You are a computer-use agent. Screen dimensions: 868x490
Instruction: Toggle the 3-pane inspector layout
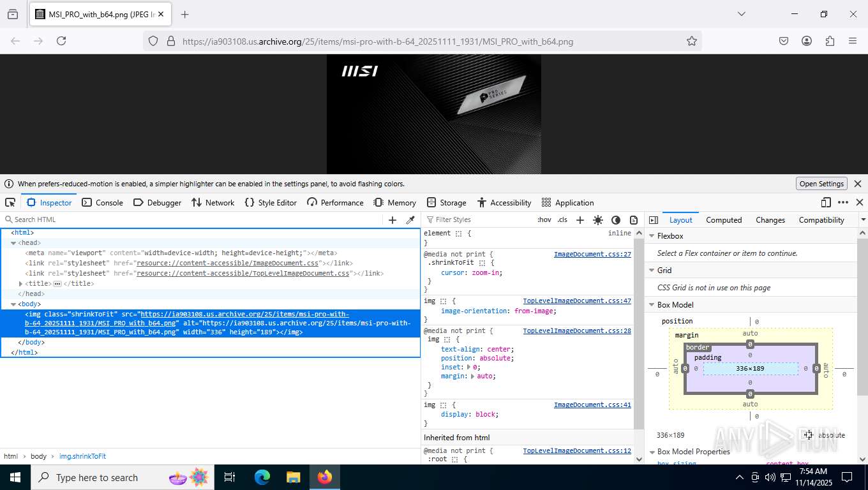coord(653,219)
